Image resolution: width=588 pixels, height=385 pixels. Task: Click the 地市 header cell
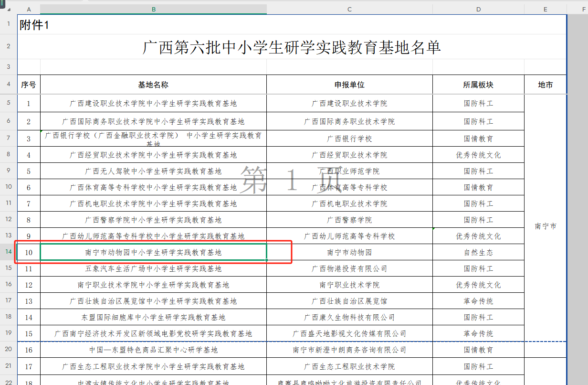click(545, 85)
